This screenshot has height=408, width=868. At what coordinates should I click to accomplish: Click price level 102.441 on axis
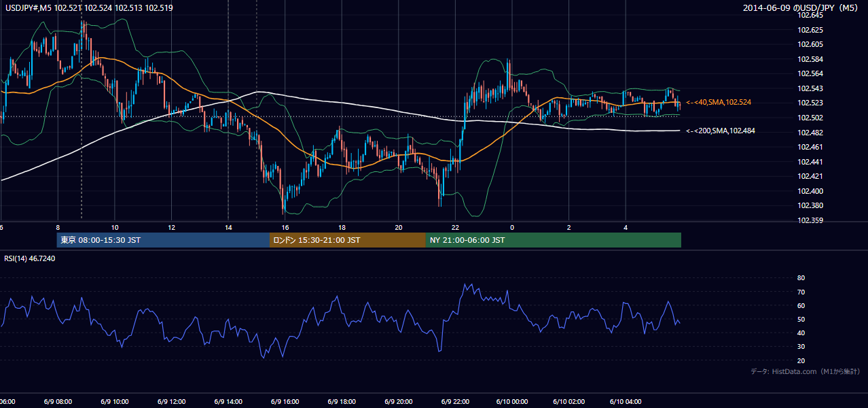coord(810,162)
